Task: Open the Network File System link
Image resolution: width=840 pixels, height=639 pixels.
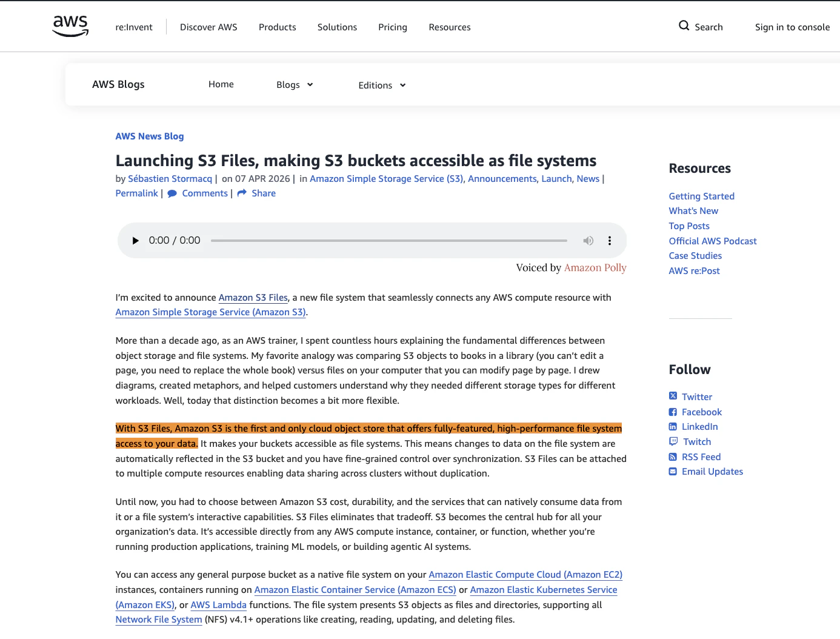Action: click(x=159, y=620)
